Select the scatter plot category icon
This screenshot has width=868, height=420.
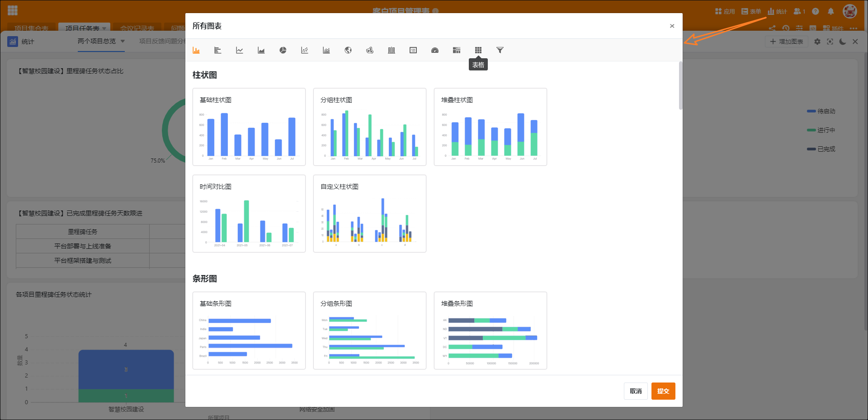pyautogui.click(x=305, y=50)
